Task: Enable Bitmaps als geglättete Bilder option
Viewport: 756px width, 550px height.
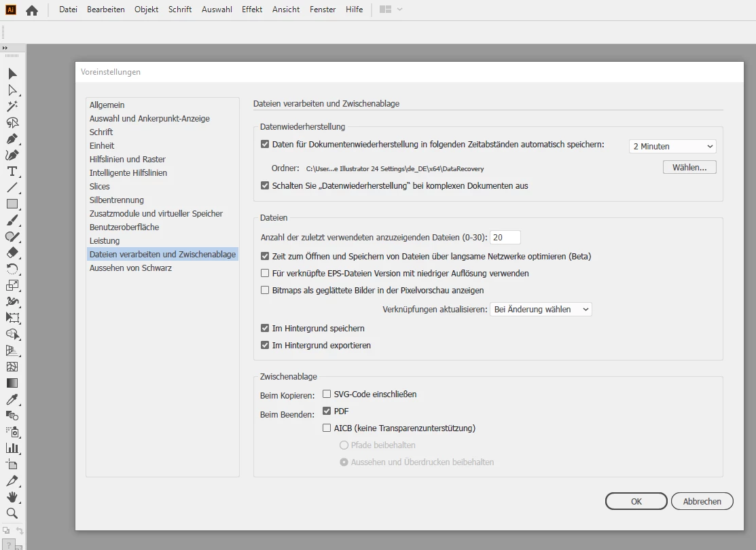Action: (265, 290)
